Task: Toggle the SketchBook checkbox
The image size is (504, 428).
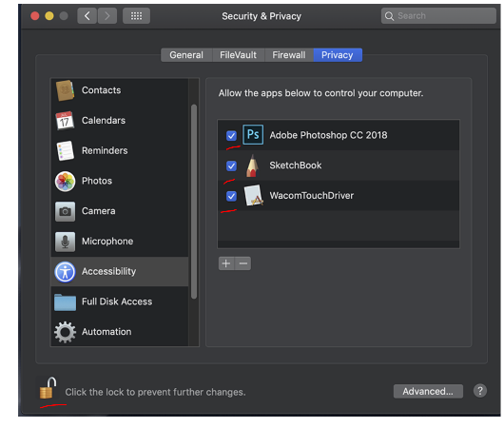Action: coord(231,165)
